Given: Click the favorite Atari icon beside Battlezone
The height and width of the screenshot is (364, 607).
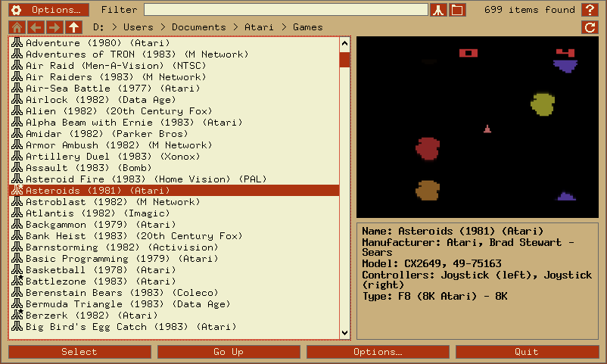Looking at the screenshot, I should click(x=17, y=281).
